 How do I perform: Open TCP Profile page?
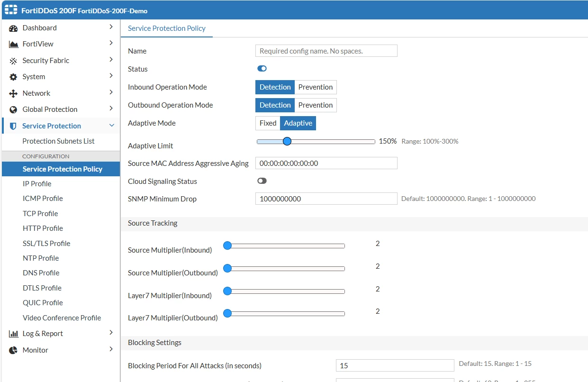click(40, 214)
